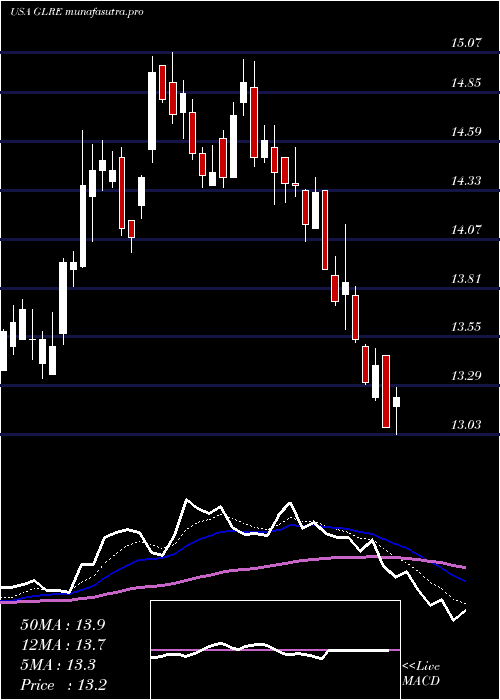Click the '50MA : 13.9' reading
Image resolution: width=500 pixels, height=700 pixels.
(x=63, y=625)
